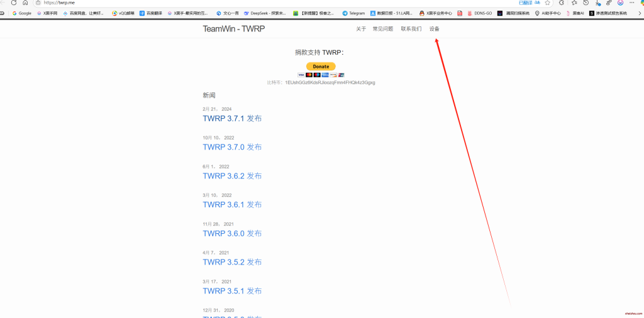This screenshot has width=644, height=318.
Task: Click the yellow PayPal Donate button
Action: (x=321, y=66)
